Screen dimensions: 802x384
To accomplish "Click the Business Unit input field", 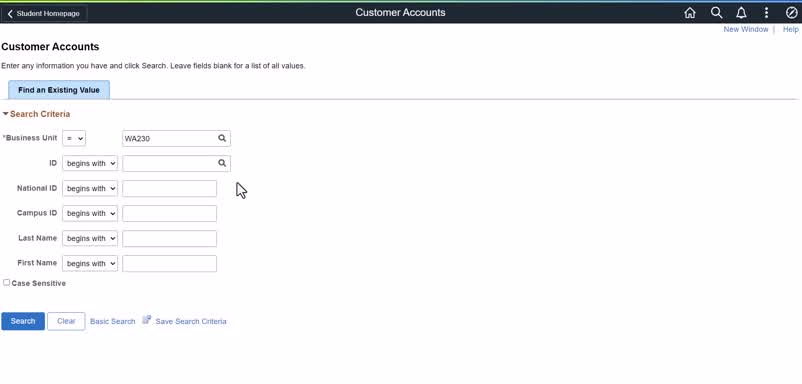I will click(x=169, y=139).
